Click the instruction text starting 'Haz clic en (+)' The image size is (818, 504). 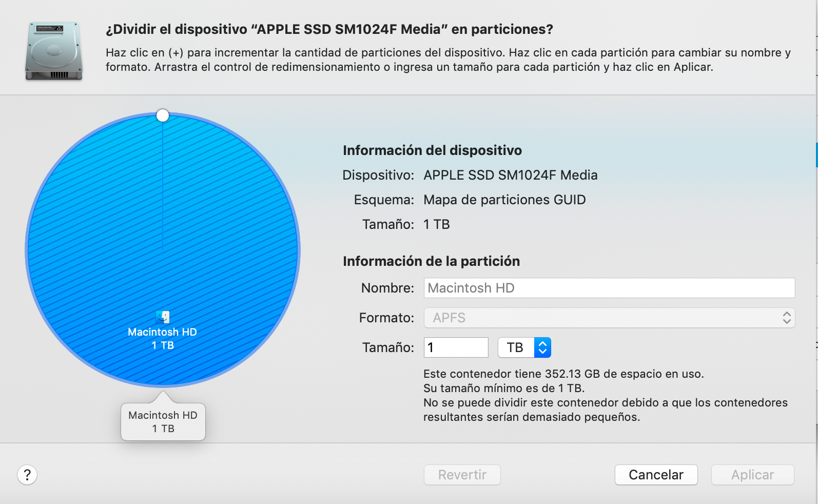[449, 60]
